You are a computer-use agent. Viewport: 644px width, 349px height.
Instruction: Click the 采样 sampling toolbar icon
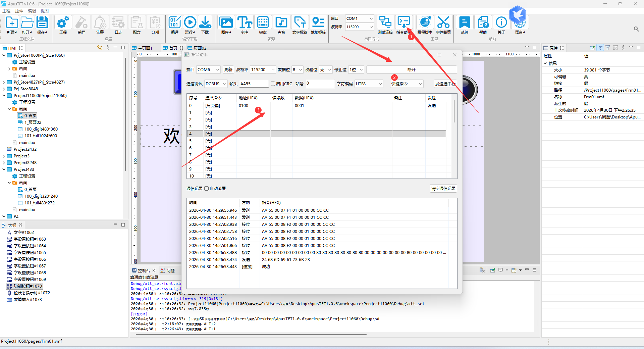pos(81,22)
